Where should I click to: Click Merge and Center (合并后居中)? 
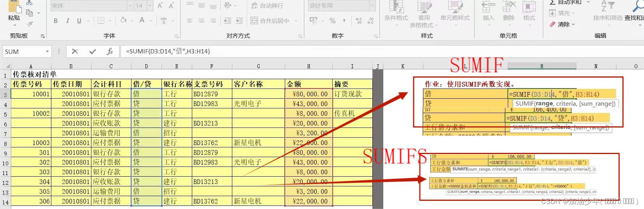click(270, 21)
